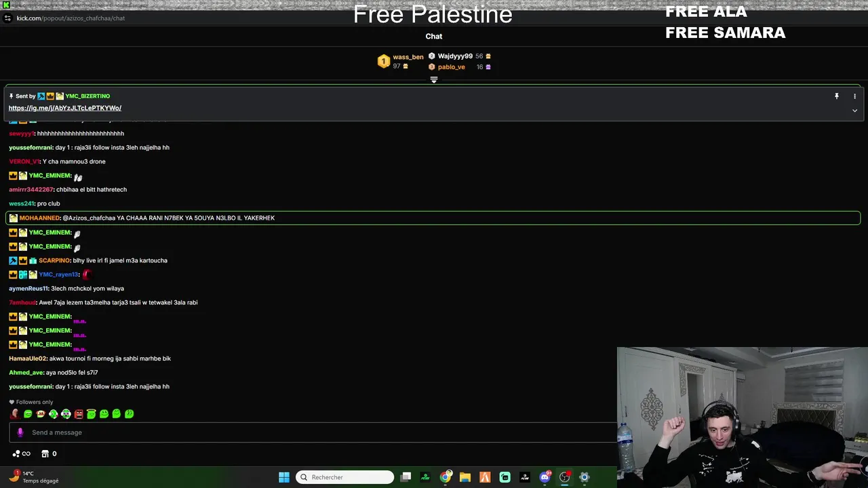Open OBS Studio from taskbar
The height and width of the screenshot is (488, 868).
[x=564, y=477]
